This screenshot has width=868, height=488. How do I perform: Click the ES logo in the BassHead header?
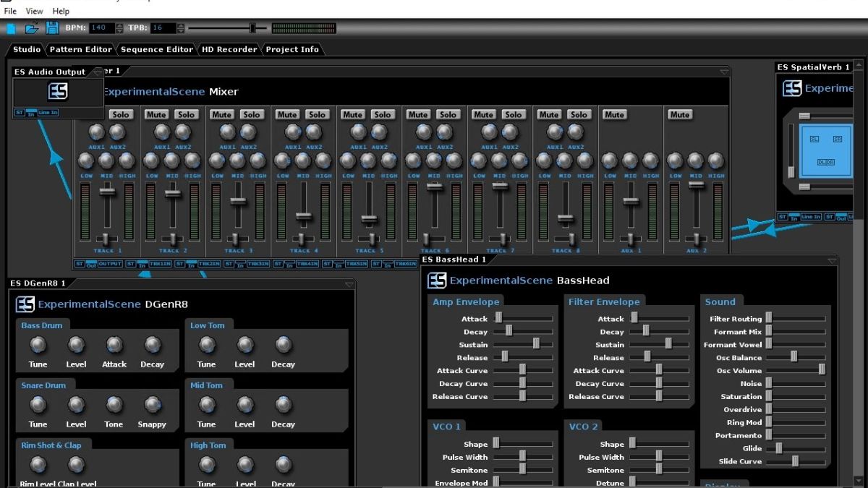click(x=436, y=281)
